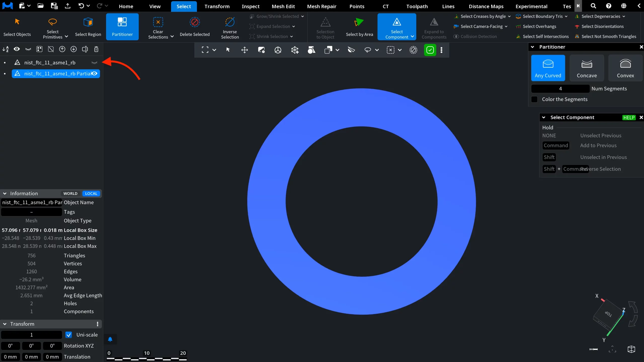Open Select Boundary Tris dropdown
Screen dimensions: 644x362
pyautogui.click(x=566, y=16)
